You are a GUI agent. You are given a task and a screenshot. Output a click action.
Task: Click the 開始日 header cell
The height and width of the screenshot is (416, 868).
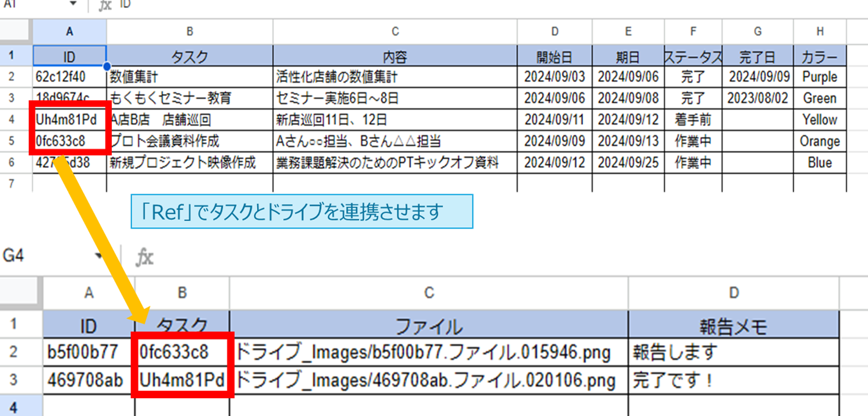point(554,57)
